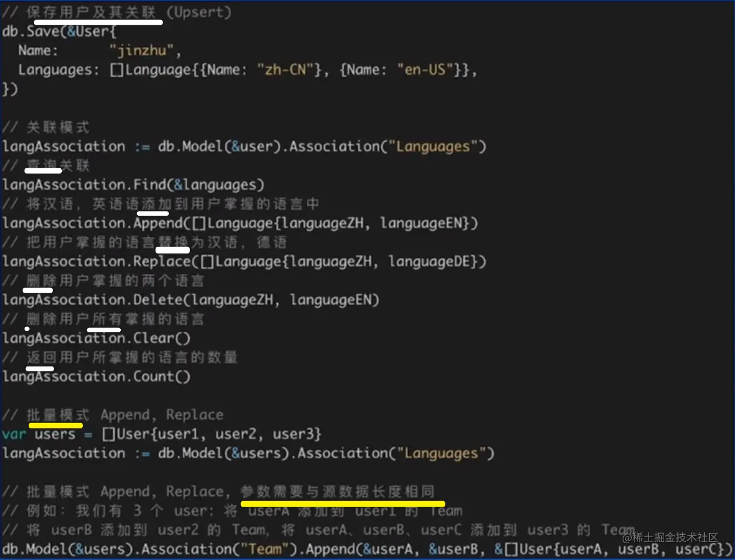Click the comment starting with "// 例如: 我们有 3 个 user"
This screenshot has height=560, width=735.
pos(233,511)
